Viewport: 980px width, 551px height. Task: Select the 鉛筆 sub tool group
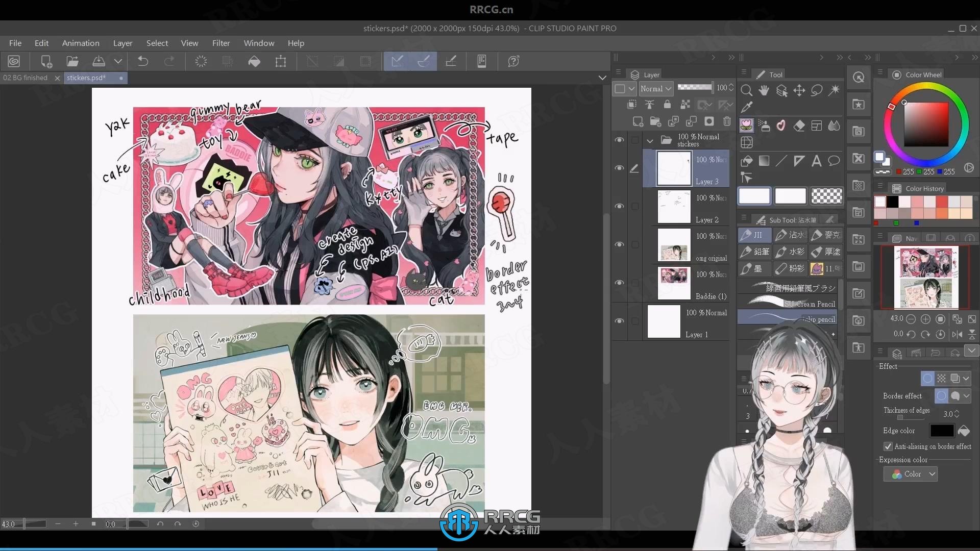[754, 252]
